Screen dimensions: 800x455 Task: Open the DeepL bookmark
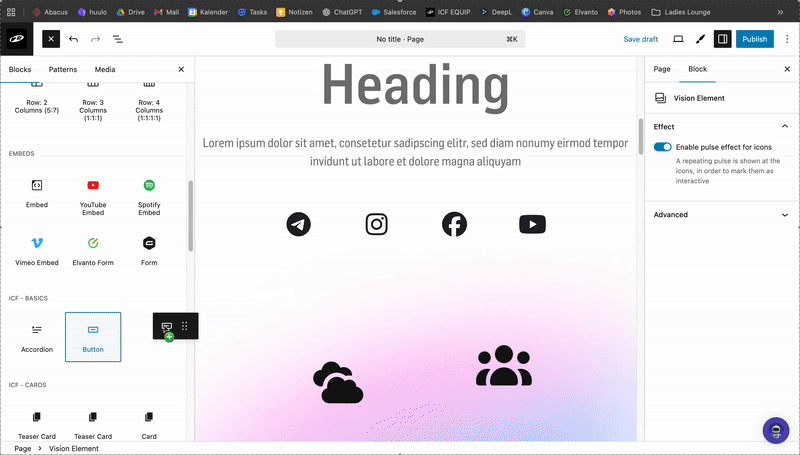tap(496, 12)
